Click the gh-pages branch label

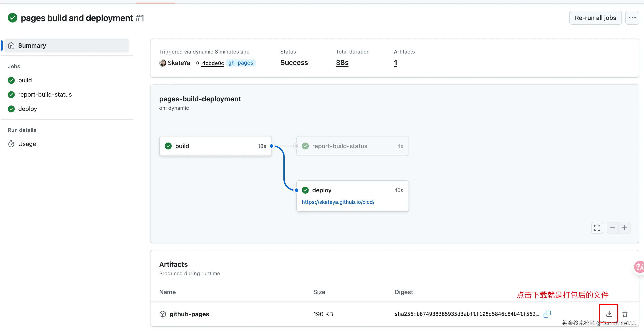click(x=240, y=63)
